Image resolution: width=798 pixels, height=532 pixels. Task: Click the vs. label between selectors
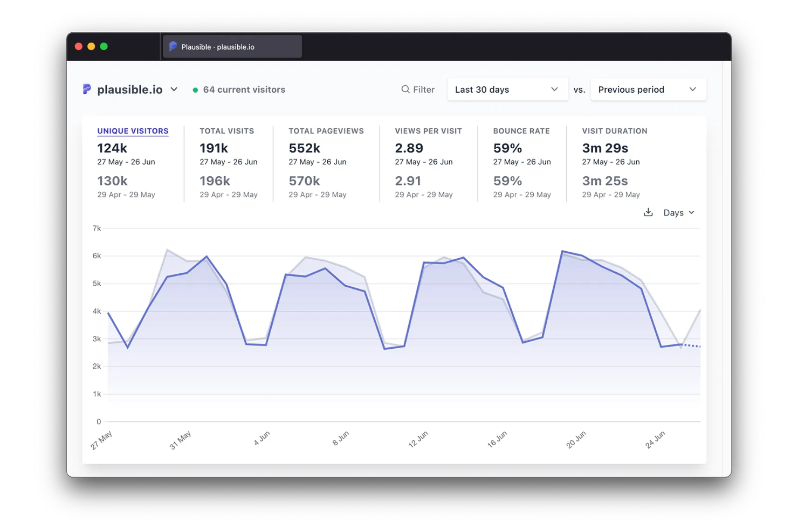579,90
